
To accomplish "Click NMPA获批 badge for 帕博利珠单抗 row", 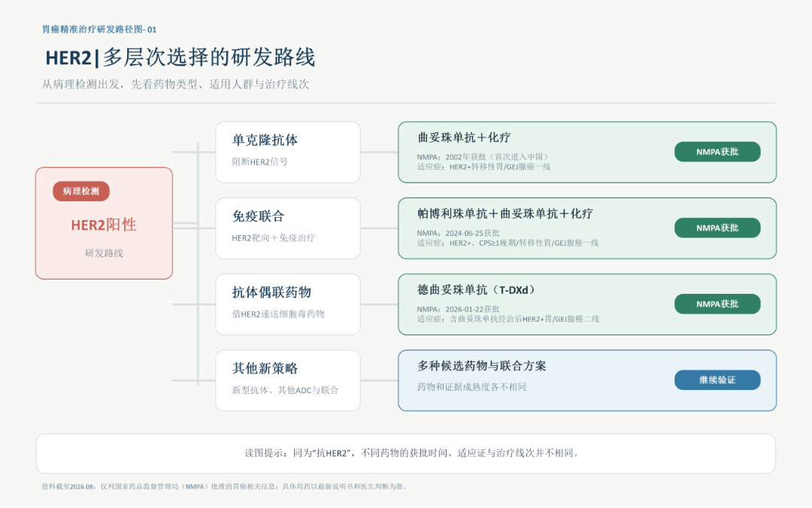I will 717,228.
